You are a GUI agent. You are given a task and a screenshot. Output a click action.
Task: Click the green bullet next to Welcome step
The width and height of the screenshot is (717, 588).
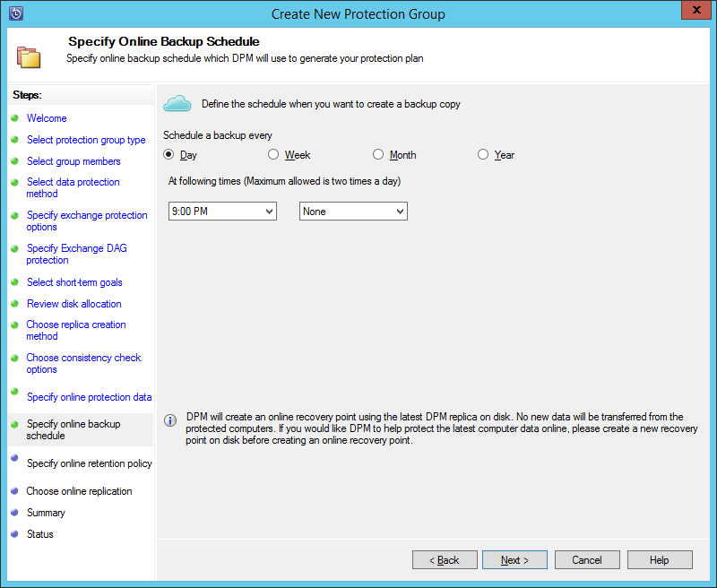[15, 117]
